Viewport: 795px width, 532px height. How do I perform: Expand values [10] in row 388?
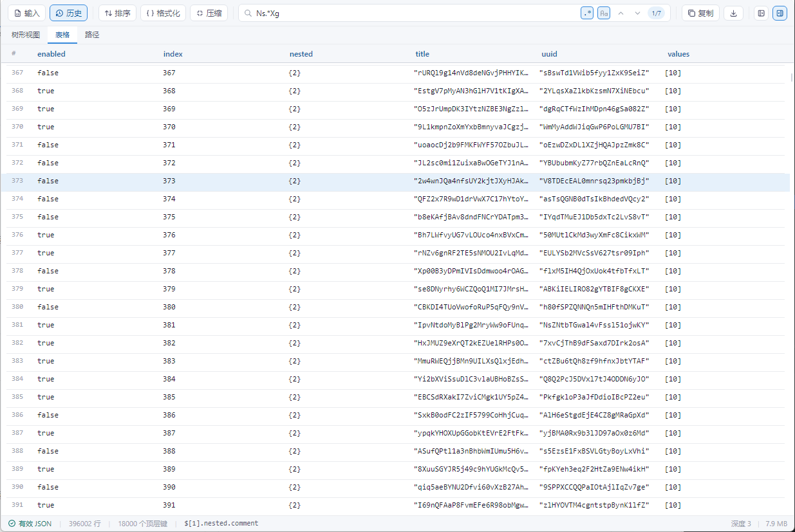(x=673, y=451)
